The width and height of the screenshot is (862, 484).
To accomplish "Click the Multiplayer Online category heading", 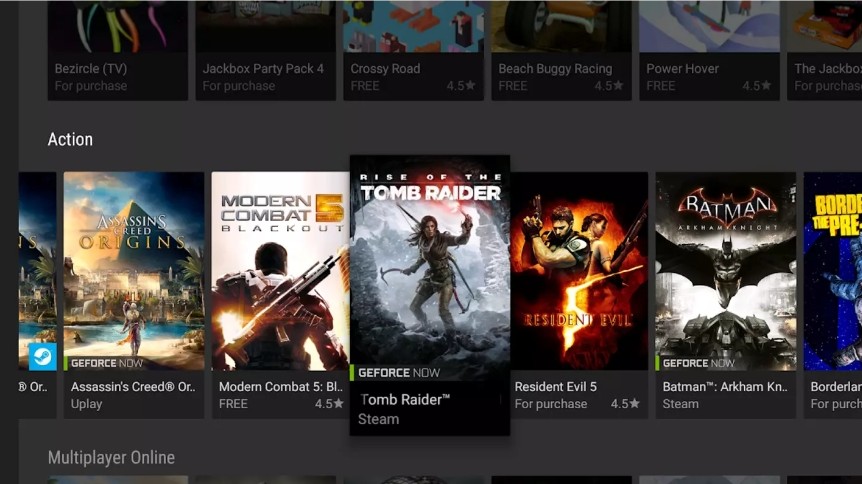I will (x=111, y=458).
